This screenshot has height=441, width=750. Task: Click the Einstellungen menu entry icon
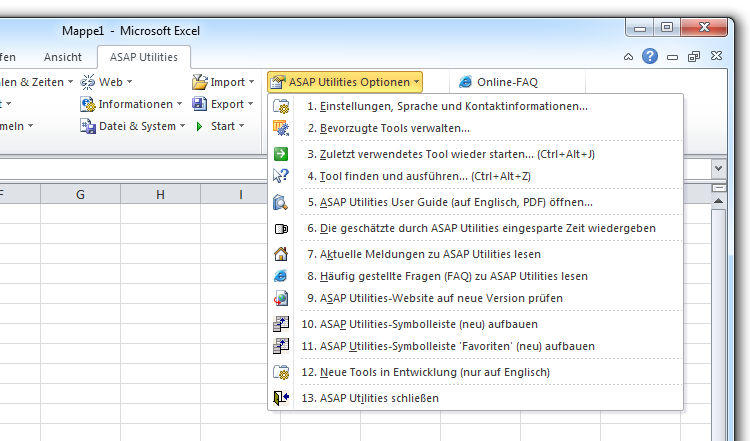(281, 106)
